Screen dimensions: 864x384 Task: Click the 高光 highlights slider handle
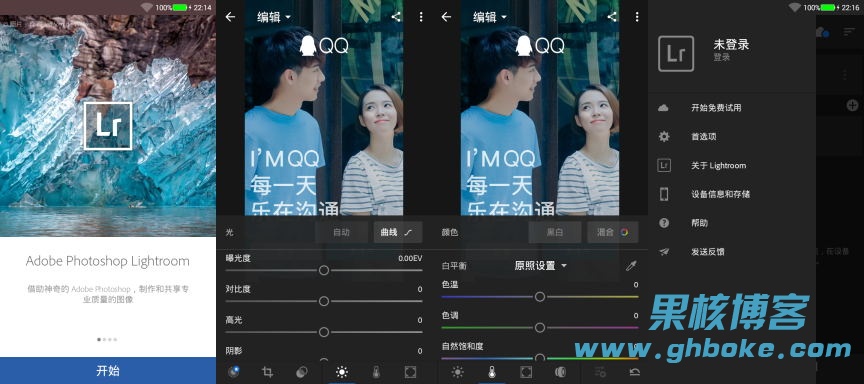(324, 332)
